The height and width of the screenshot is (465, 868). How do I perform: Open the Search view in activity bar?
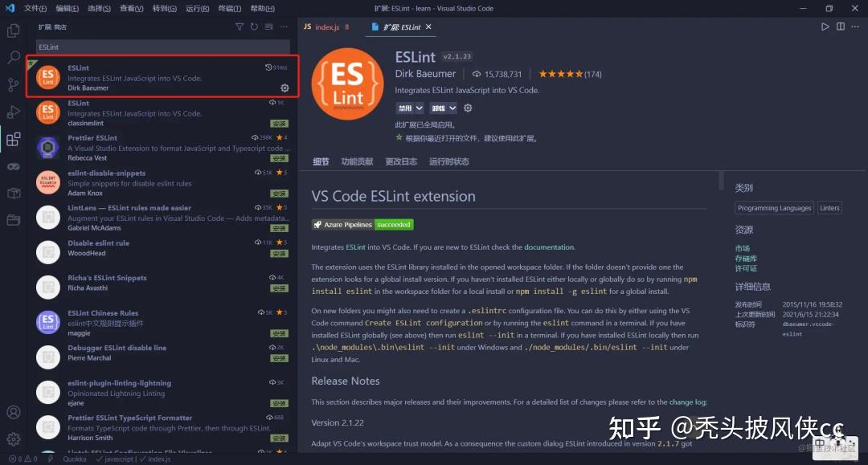(x=14, y=57)
